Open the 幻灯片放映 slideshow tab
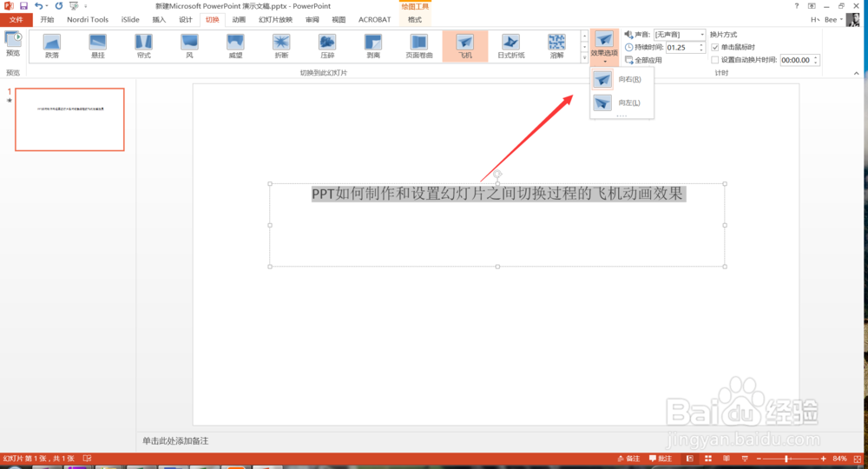 (275, 19)
